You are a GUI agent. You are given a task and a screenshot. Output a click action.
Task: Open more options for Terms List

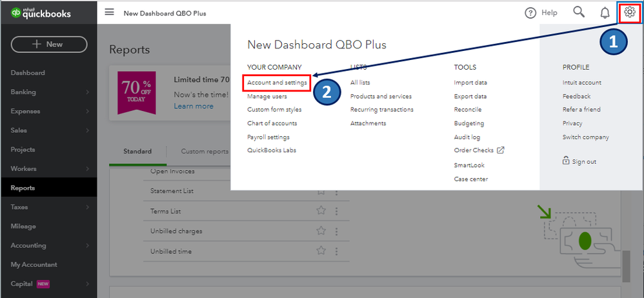pyautogui.click(x=337, y=211)
